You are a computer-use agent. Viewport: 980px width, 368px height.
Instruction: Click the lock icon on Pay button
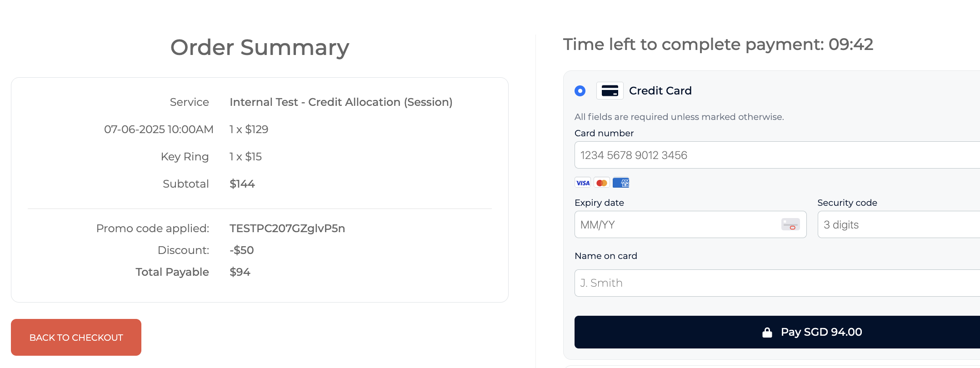click(767, 333)
